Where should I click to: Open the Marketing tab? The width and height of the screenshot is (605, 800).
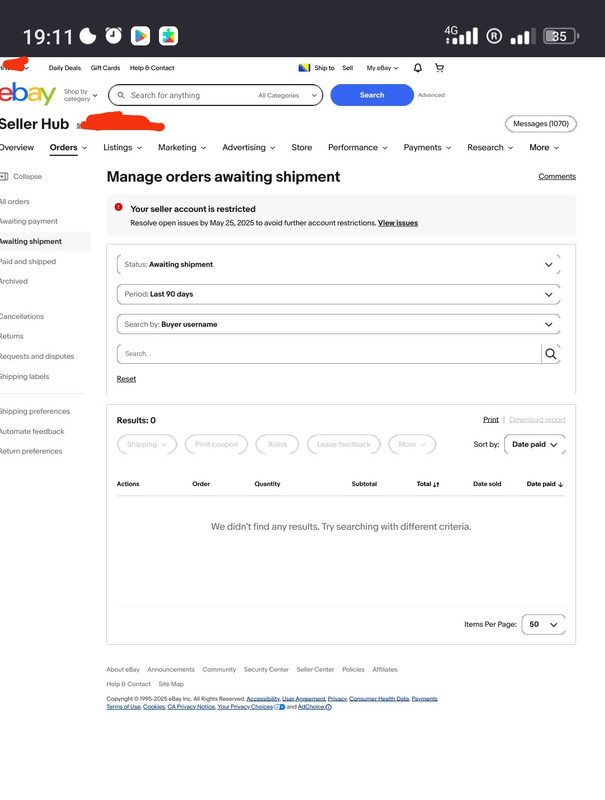click(182, 147)
